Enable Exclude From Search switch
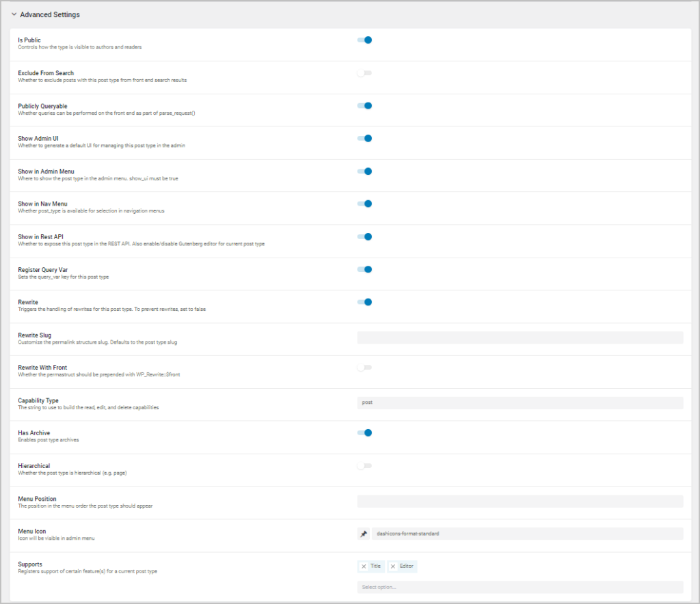 [x=364, y=73]
